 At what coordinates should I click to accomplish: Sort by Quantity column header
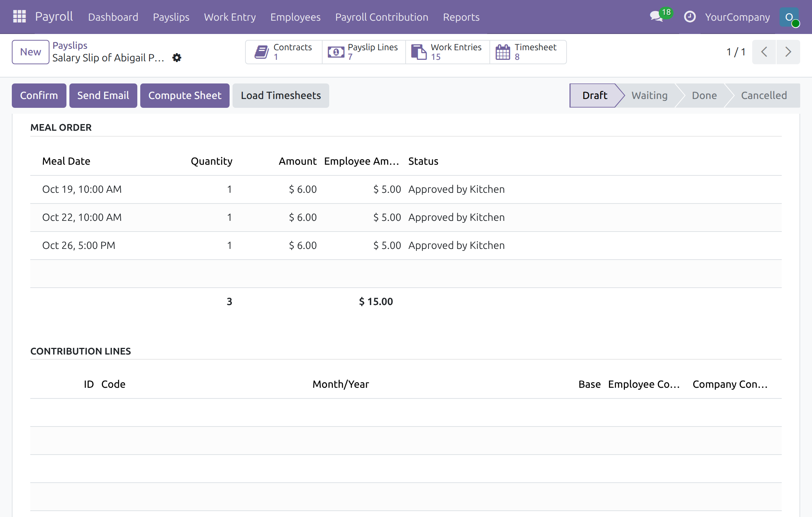(211, 161)
